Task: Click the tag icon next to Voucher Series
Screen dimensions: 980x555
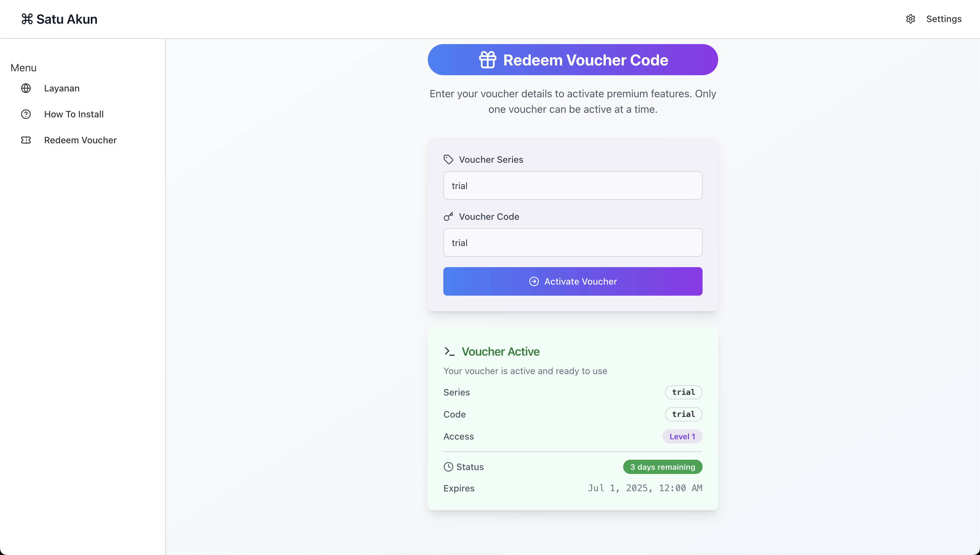Action: point(449,159)
